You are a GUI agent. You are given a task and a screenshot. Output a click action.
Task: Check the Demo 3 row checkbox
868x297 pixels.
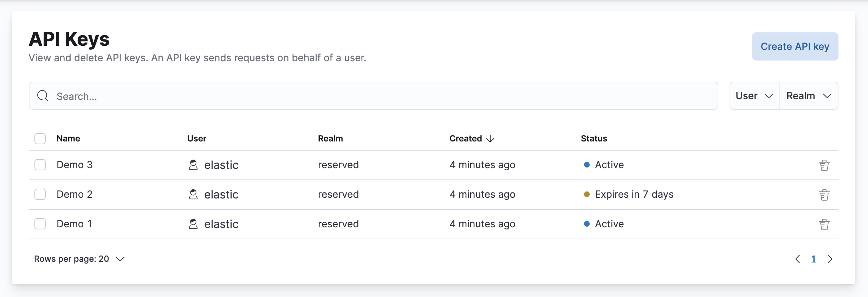(40, 165)
